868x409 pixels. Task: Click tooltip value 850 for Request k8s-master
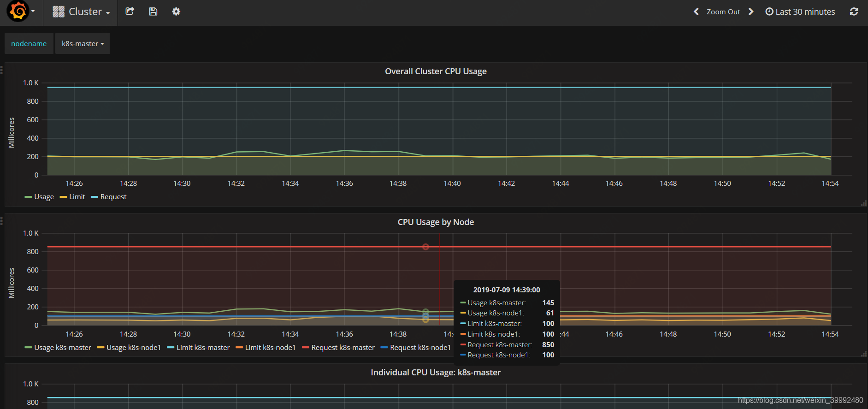tap(548, 345)
